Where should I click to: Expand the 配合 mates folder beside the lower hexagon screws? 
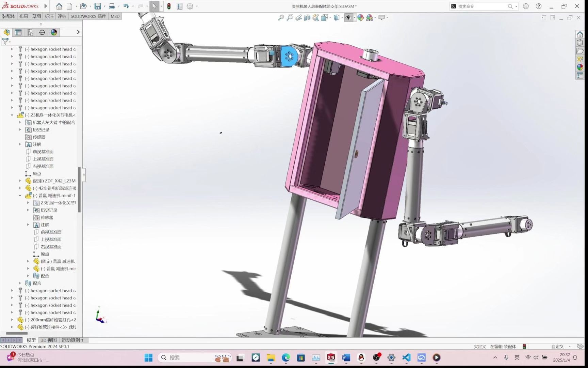tap(20, 283)
